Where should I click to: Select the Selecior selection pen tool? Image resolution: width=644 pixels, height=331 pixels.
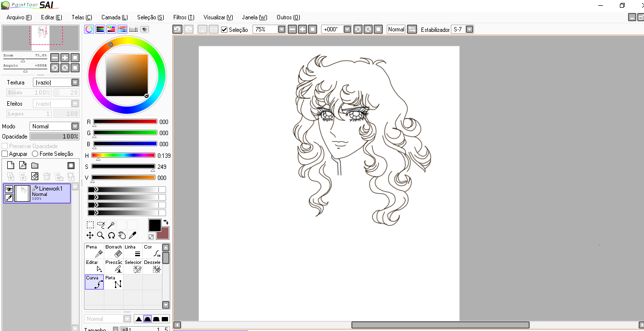pyautogui.click(x=133, y=267)
